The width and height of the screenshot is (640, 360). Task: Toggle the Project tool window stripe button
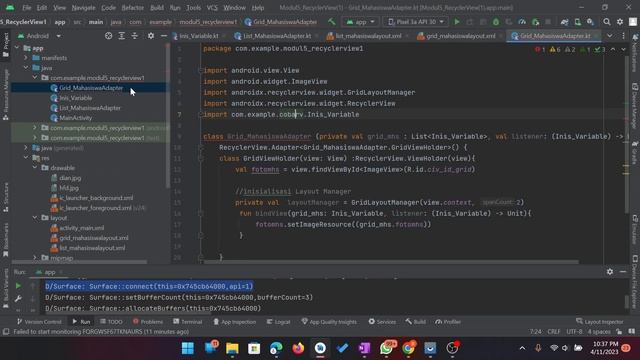(6, 45)
